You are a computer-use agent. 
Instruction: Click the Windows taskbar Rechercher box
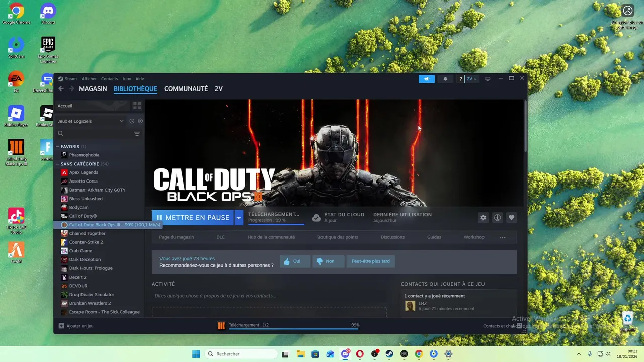pos(242,354)
